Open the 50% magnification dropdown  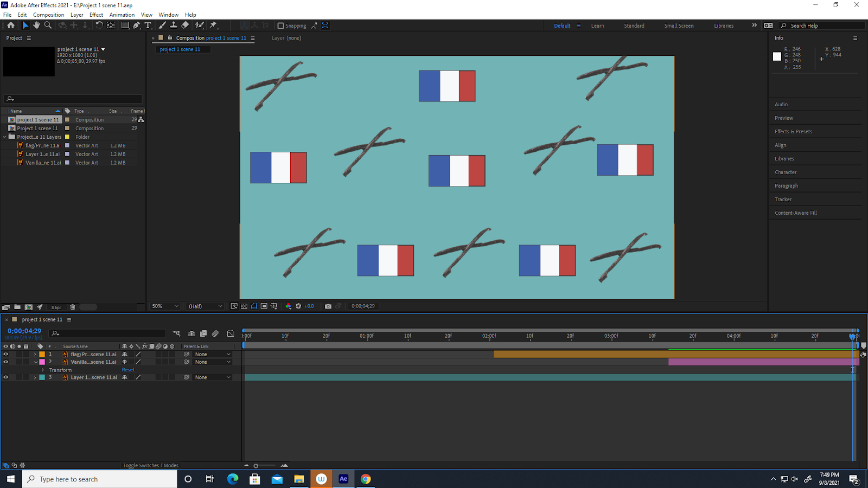[165, 306]
